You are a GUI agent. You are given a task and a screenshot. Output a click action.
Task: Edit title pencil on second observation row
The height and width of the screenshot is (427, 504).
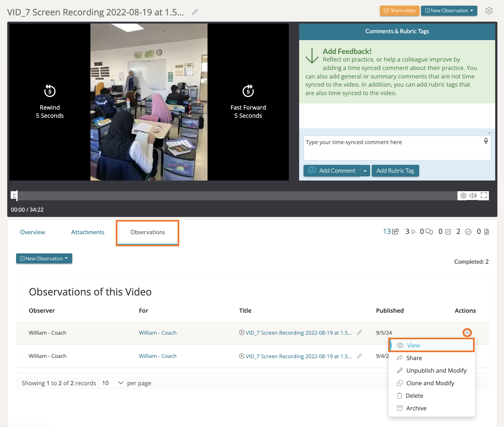pos(359,356)
